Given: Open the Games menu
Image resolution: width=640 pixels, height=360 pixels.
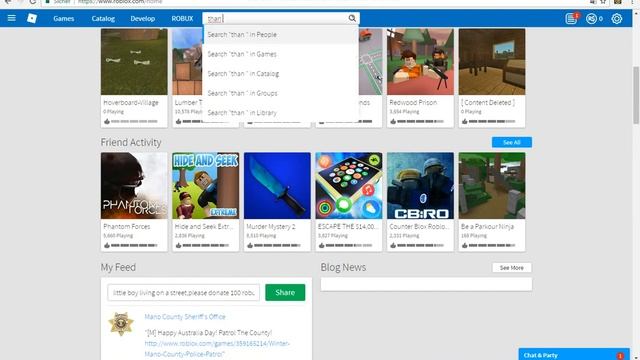Looking at the screenshot, I should [64, 18].
